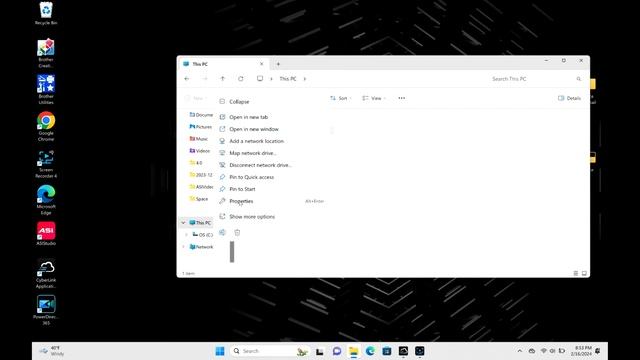Expand the Network tree node

click(x=183, y=247)
